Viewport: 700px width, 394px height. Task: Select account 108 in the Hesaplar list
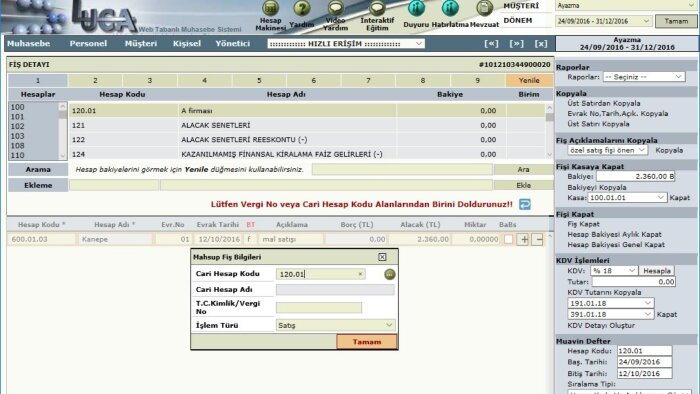pos(17,146)
